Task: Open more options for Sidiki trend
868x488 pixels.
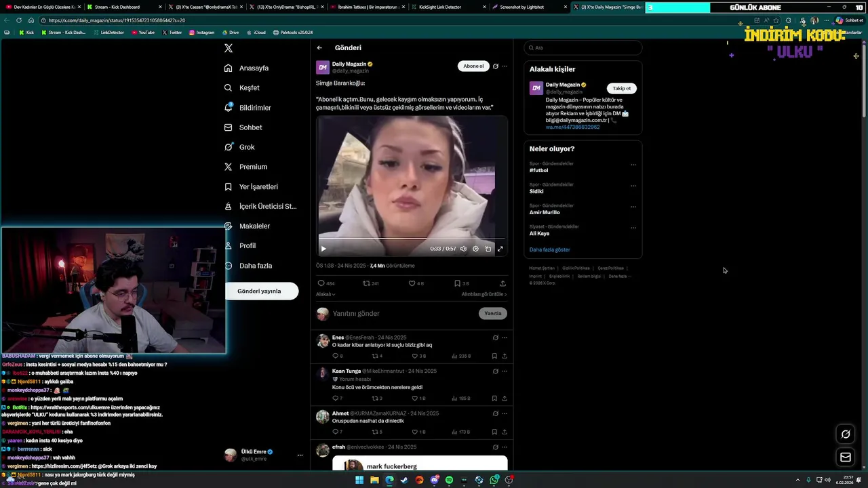Action: (633, 186)
